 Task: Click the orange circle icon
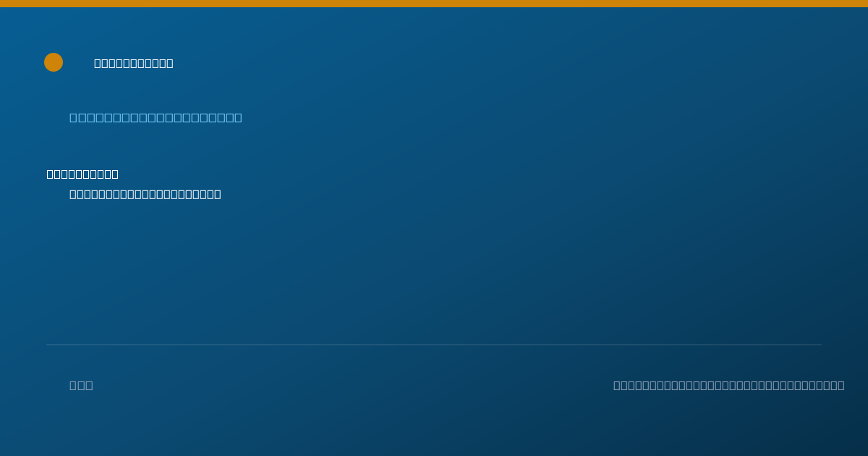click(54, 62)
